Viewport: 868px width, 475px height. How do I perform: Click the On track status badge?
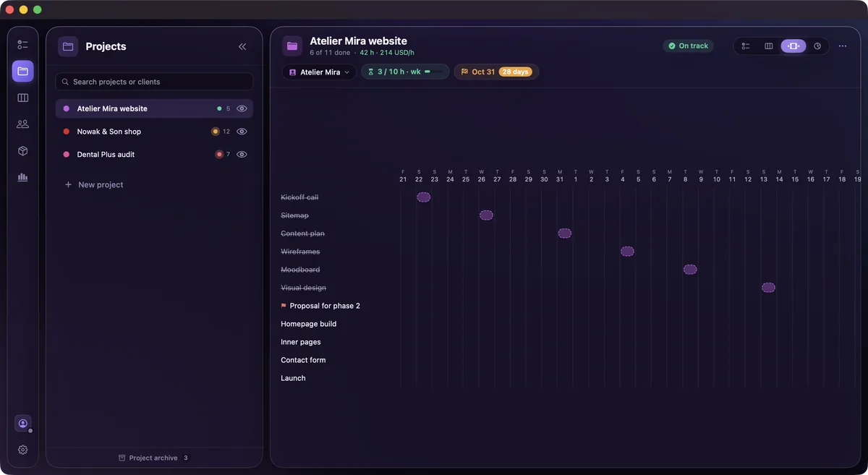[688, 46]
